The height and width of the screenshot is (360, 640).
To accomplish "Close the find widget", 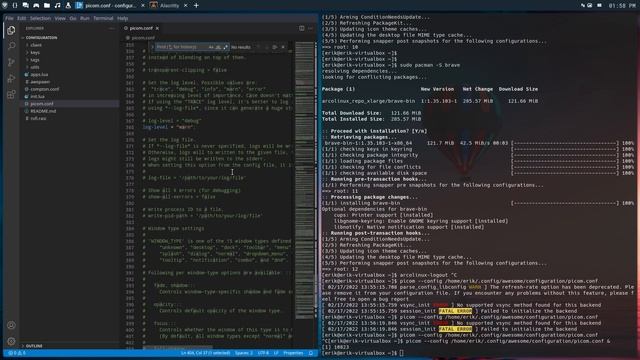I will pyautogui.click(x=283, y=47).
